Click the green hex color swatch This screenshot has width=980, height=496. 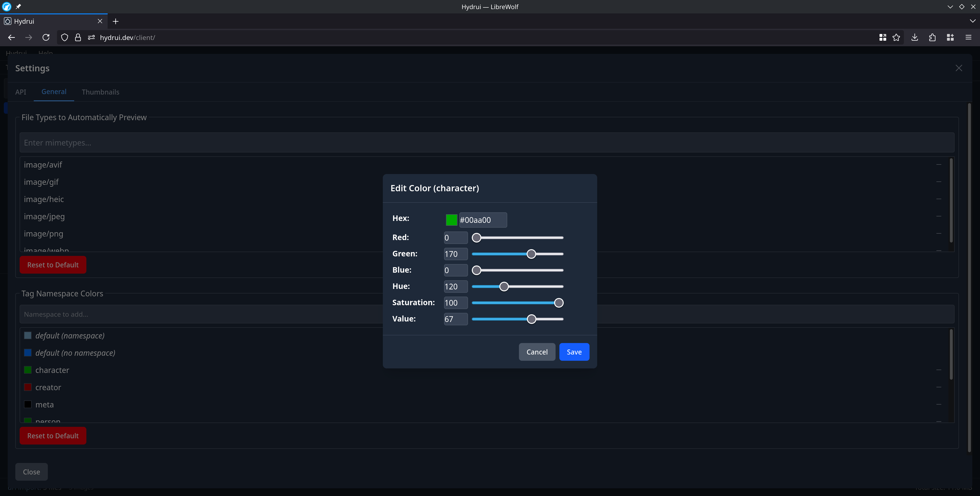[451, 220]
